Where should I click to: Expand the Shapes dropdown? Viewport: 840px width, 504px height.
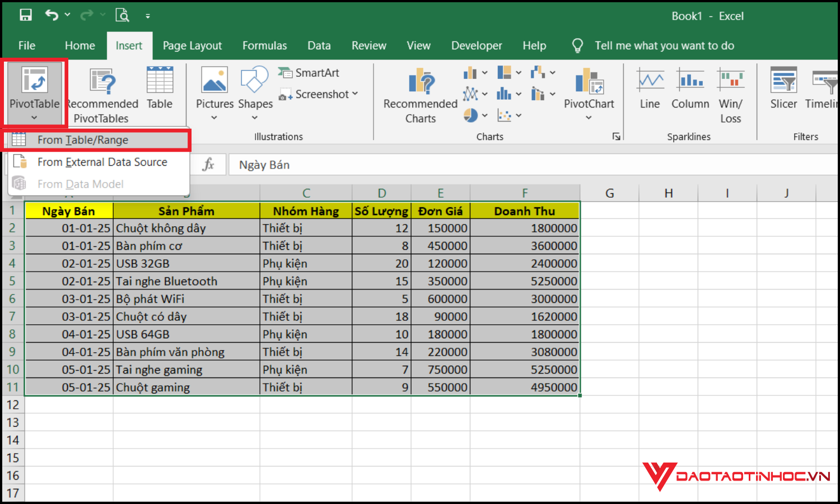[255, 117]
